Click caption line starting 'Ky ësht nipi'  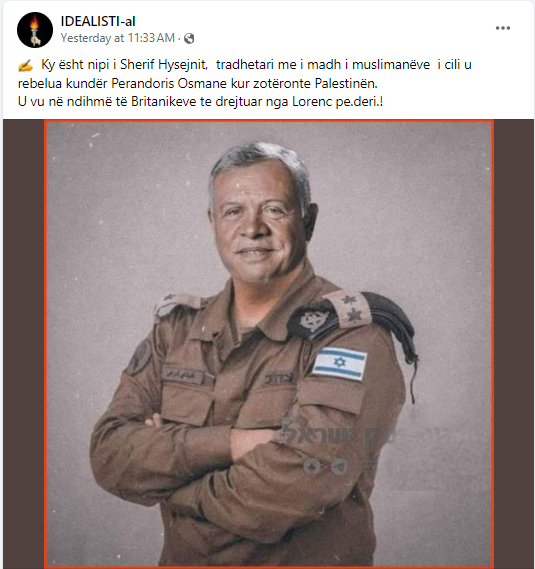[x=256, y=65]
